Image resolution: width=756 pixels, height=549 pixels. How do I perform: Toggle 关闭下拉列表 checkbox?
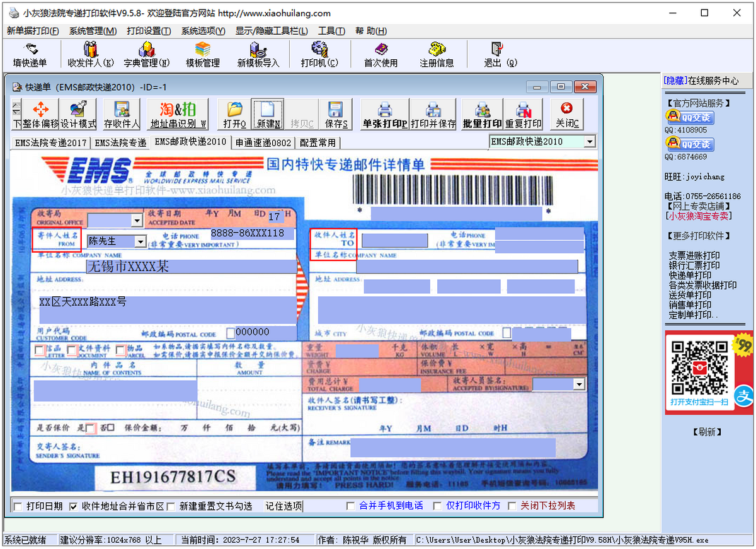pyautogui.click(x=512, y=506)
